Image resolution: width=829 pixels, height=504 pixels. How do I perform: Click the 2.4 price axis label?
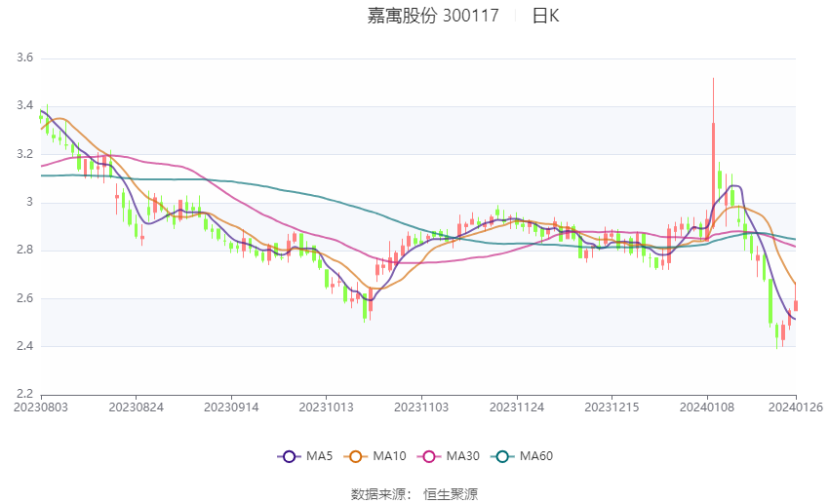24,346
